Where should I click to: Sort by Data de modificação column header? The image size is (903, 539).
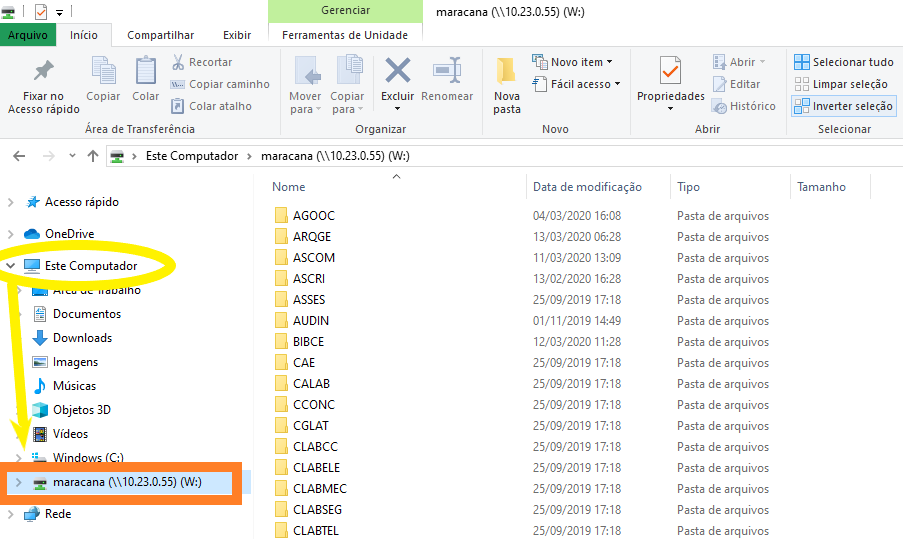point(587,187)
